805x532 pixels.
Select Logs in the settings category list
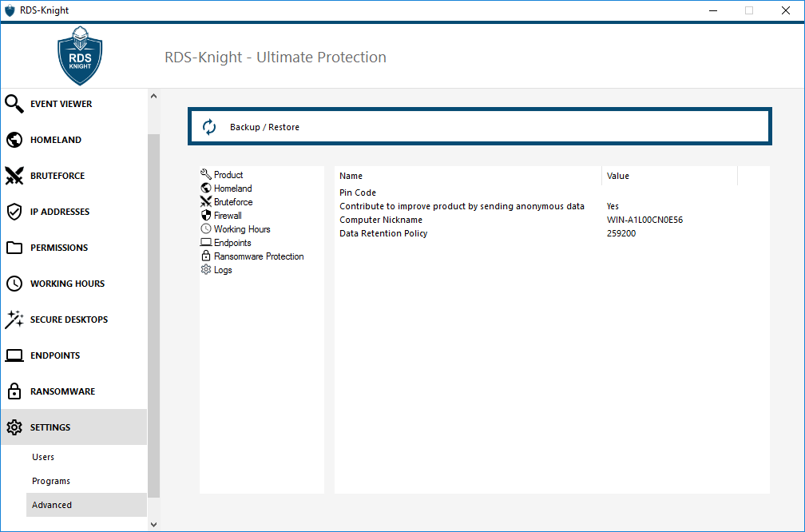click(x=223, y=270)
